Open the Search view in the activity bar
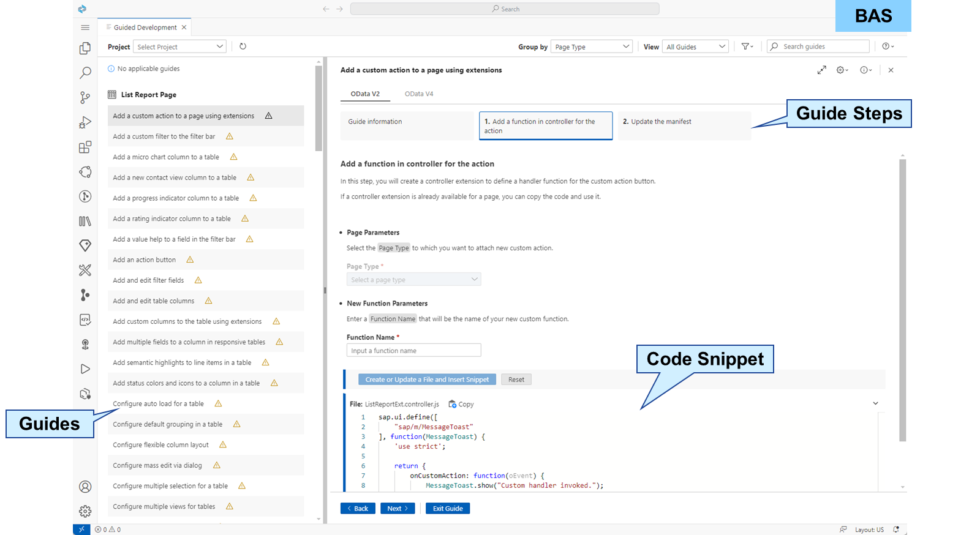This screenshot has width=980, height=535. pos(85,73)
